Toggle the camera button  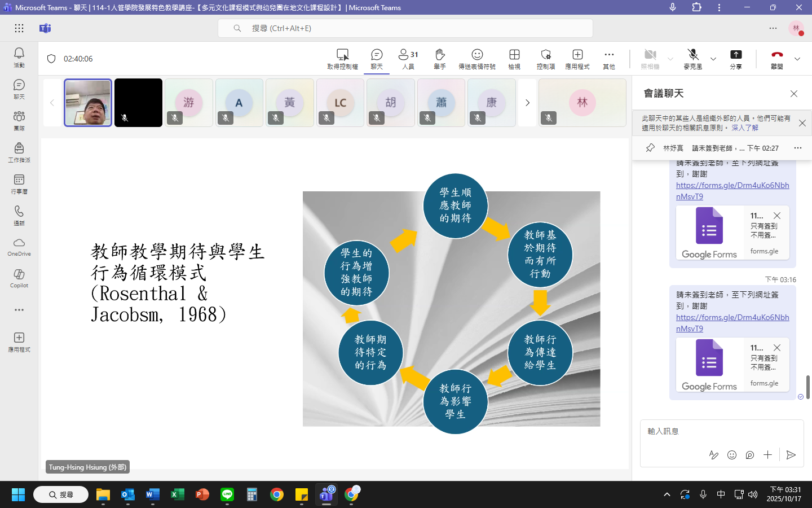pyautogui.click(x=650, y=58)
